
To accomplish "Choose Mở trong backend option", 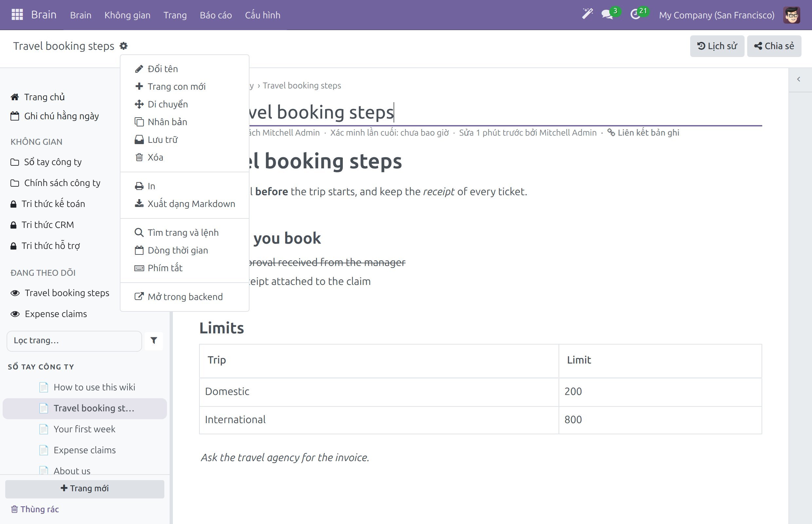I will [x=185, y=297].
